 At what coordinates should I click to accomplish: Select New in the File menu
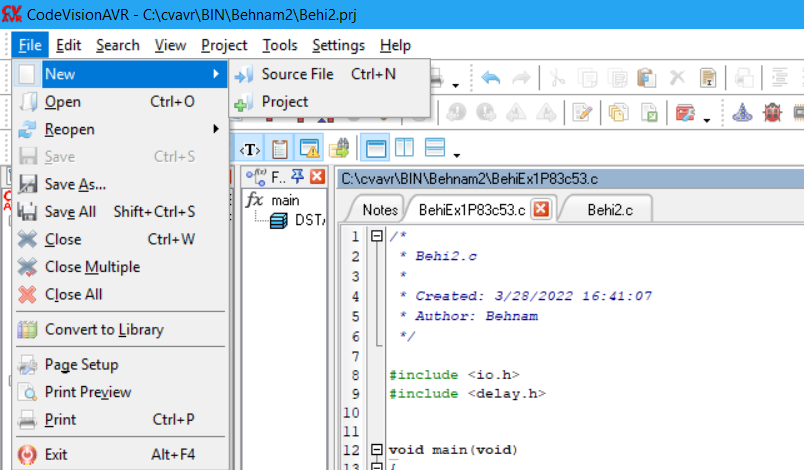coord(120,74)
